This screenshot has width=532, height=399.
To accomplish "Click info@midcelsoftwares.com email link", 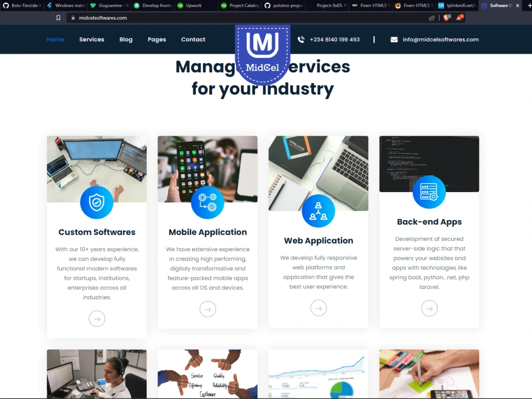I will tap(440, 40).
